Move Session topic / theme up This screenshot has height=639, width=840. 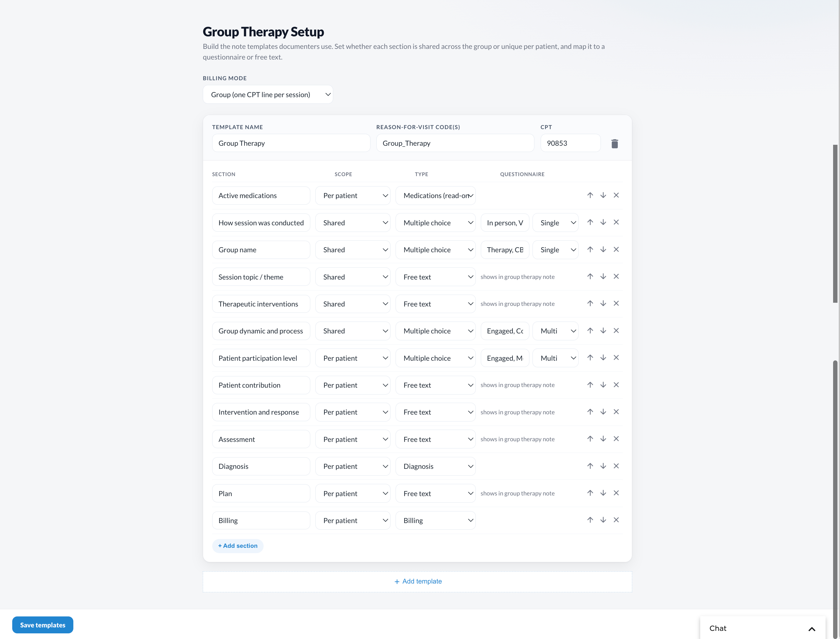590,276
